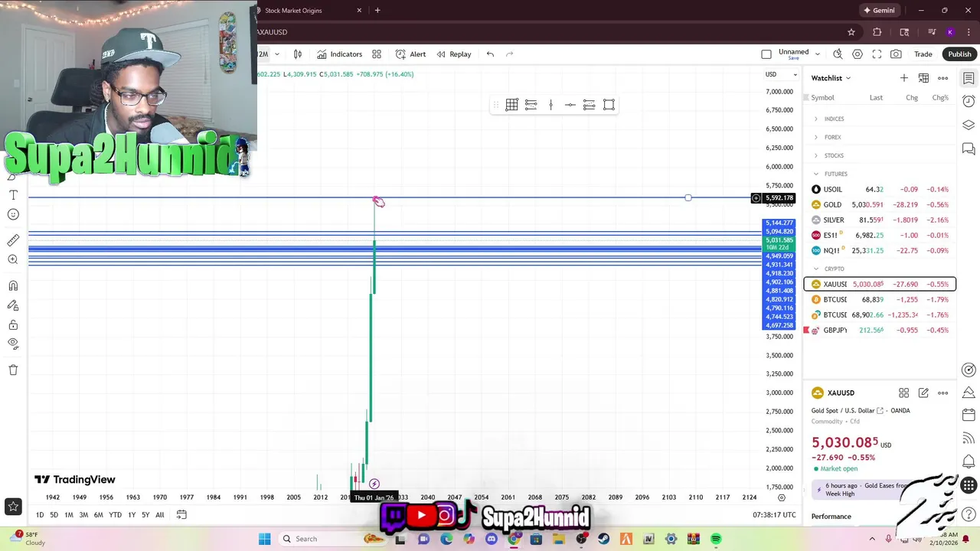Open symbol details grid icon beside XAUUSD
Image resolution: width=980 pixels, height=551 pixels.
tap(904, 393)
